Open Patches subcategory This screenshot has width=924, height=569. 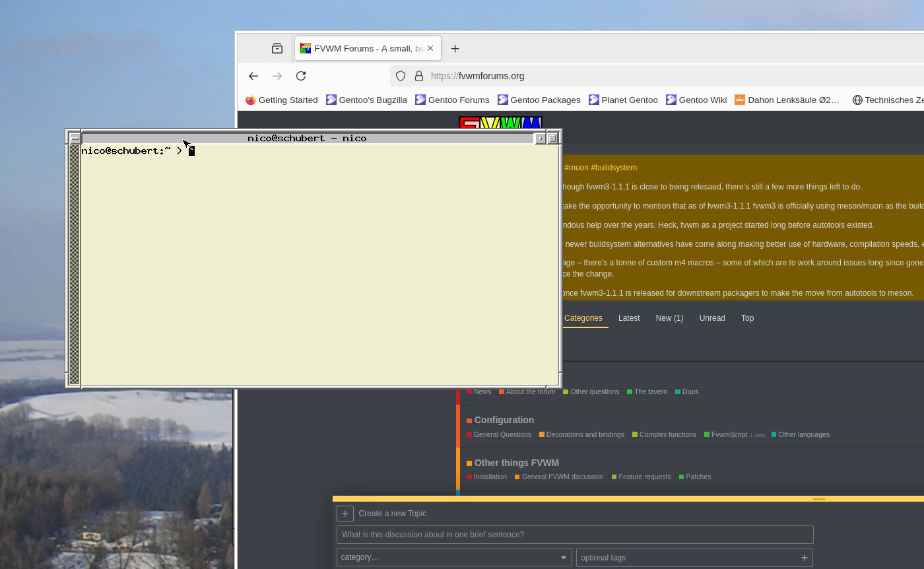pos(695,477)
